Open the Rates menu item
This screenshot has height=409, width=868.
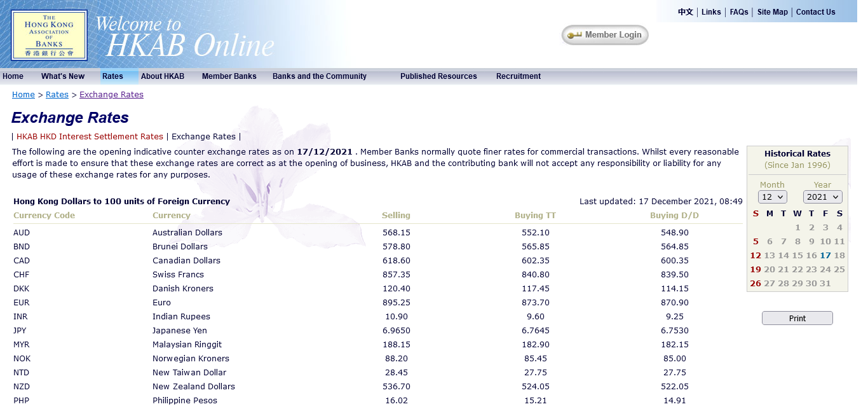[112, 76]
